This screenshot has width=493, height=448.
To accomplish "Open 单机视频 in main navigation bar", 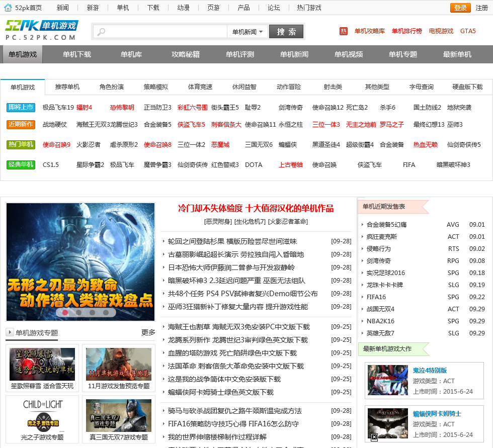I will 348,54.
